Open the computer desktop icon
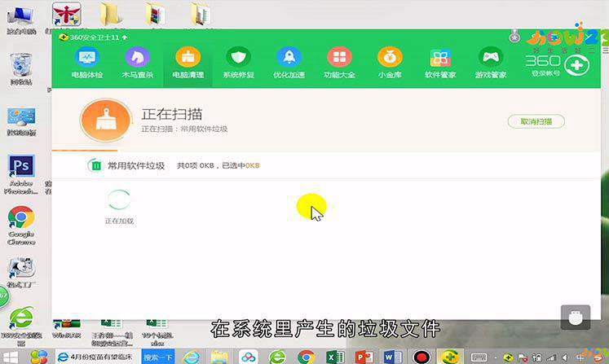Image resolution: width=609 pixels, height=364 pixels. (x=21, y=20)
